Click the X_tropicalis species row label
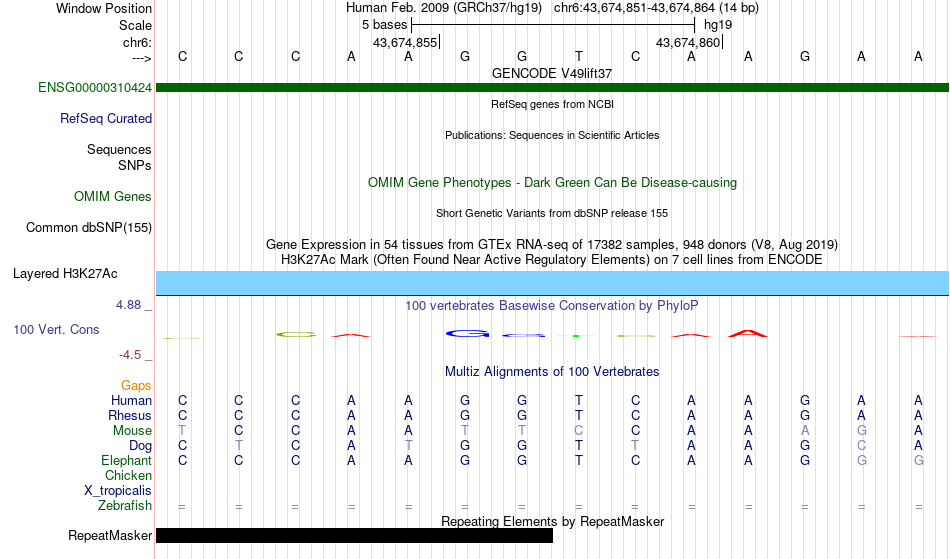This screenshot has width=950, height=559. click(118, 491)
